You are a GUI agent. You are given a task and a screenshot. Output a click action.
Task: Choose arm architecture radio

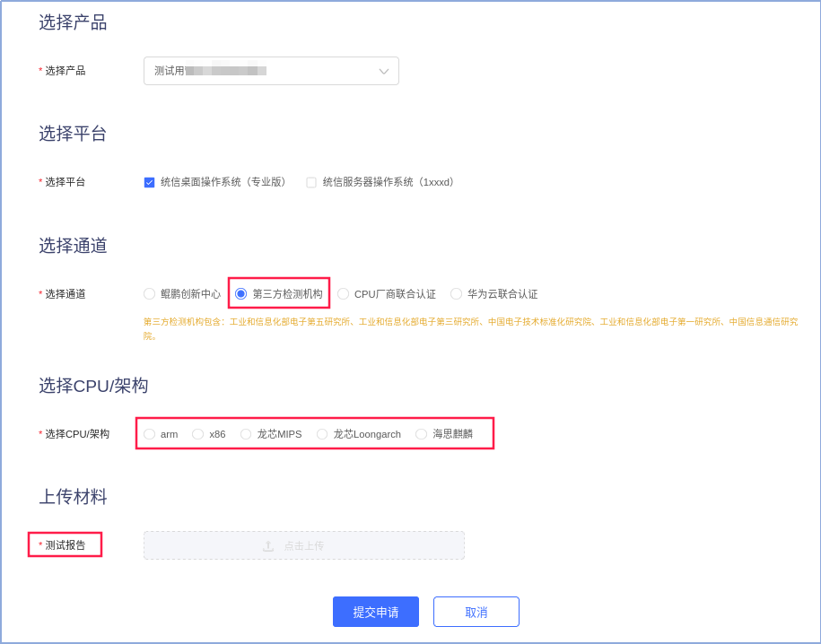[149, 434]
